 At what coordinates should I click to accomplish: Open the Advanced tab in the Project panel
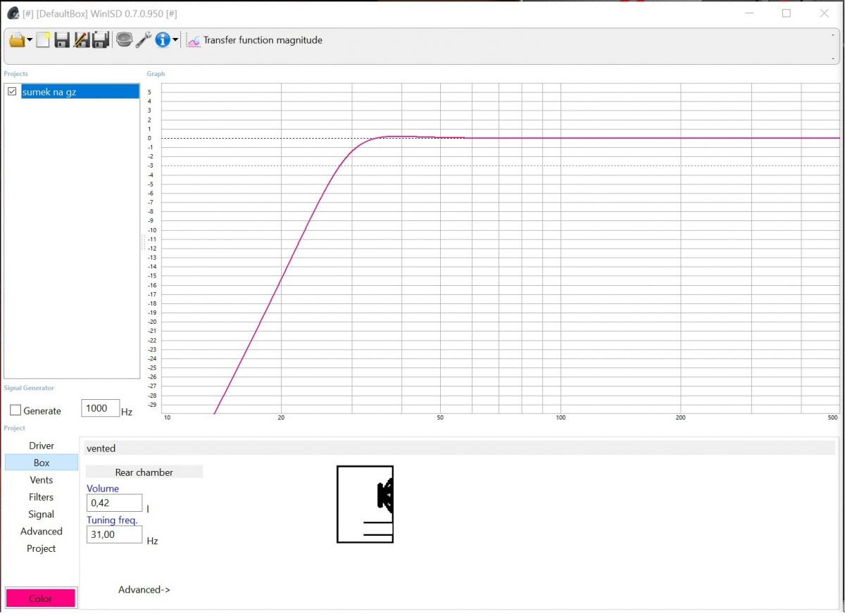tap(42, 532)
